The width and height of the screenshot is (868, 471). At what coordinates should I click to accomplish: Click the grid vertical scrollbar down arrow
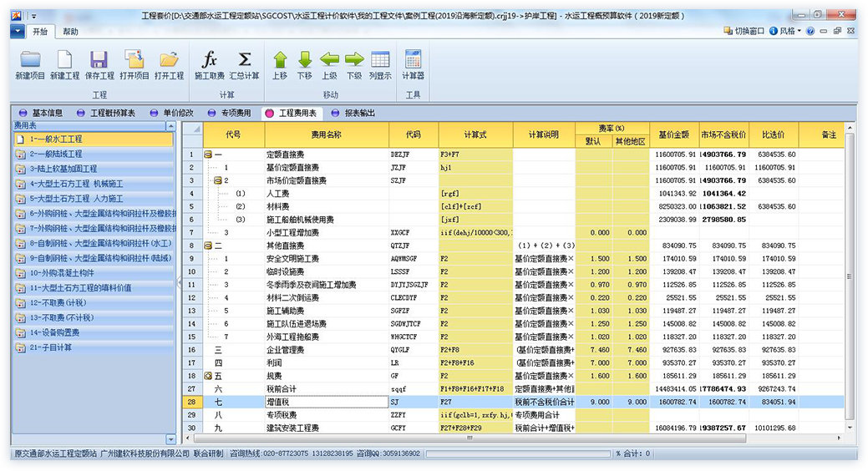pyautogui.click(x=850, y=428)
